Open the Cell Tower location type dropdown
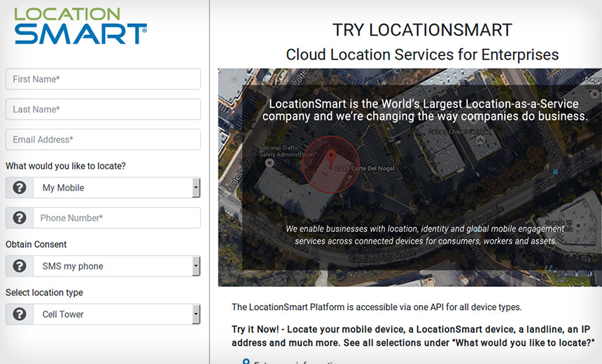 point(117,314)
